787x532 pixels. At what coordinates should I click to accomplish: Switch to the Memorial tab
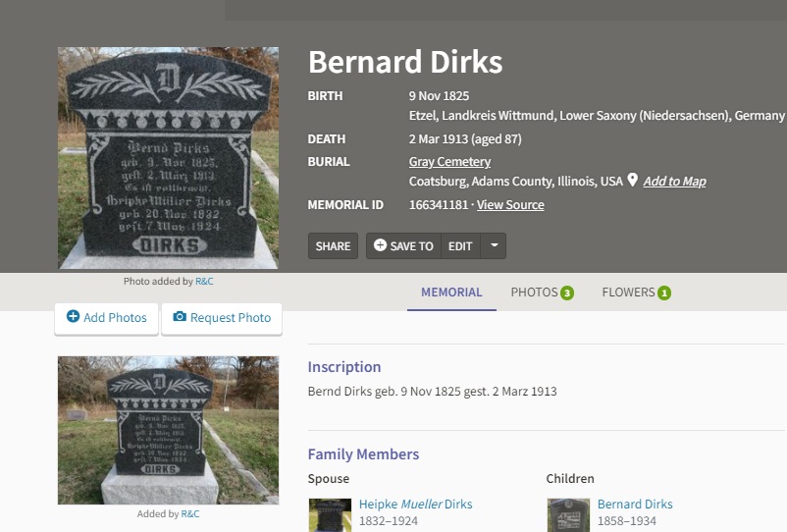pyautogui.click(x=451, y=293)
